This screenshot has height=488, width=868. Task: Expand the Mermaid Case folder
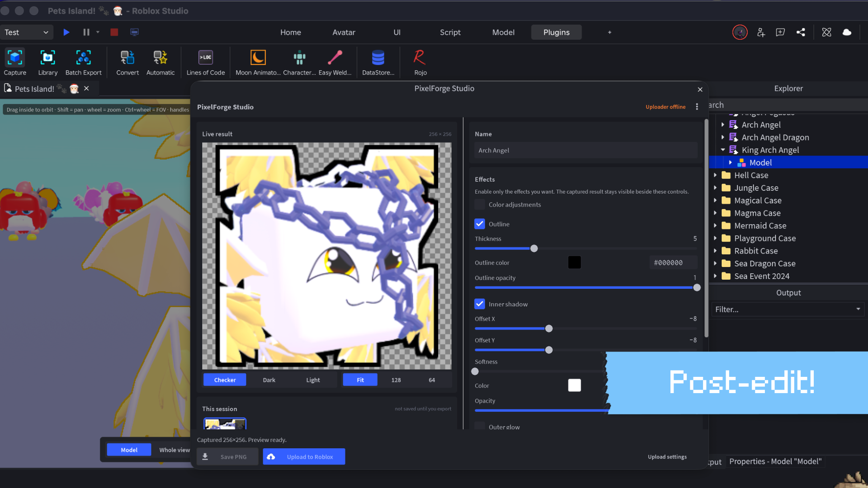pos(715,225)
